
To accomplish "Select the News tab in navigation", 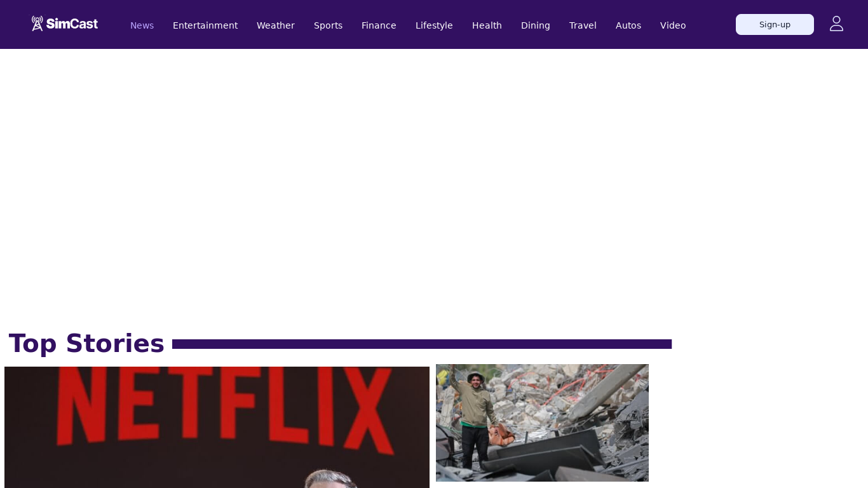I will (142, 25).
